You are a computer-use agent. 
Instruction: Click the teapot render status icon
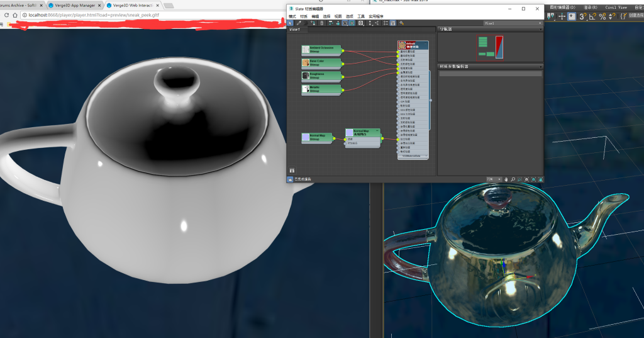[x=290, y=179]
